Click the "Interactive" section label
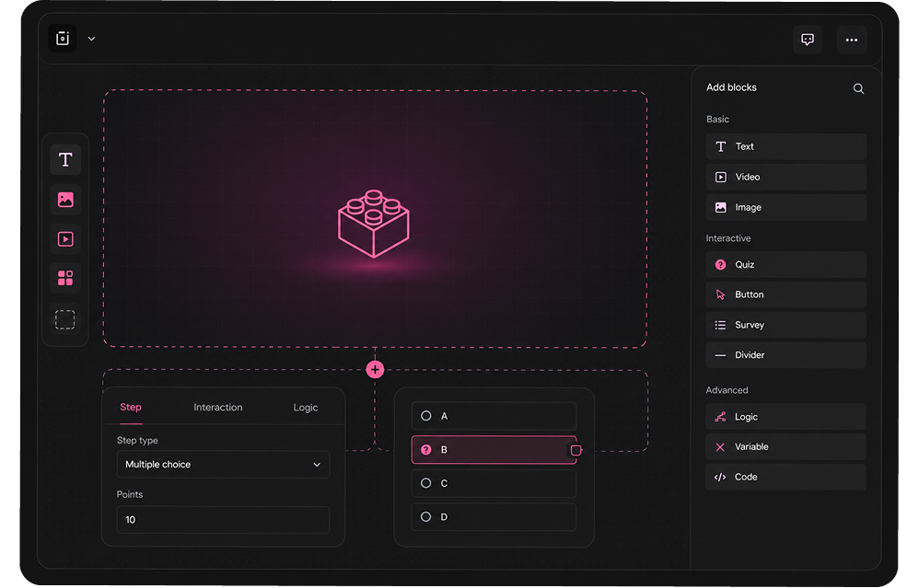Screen dimensions: 919x588 tap(728, 238)
